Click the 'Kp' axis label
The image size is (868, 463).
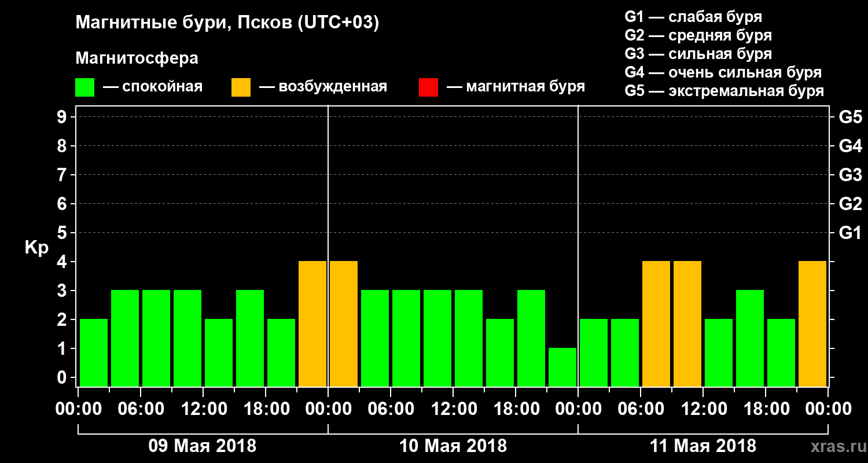tap(36, 248)
